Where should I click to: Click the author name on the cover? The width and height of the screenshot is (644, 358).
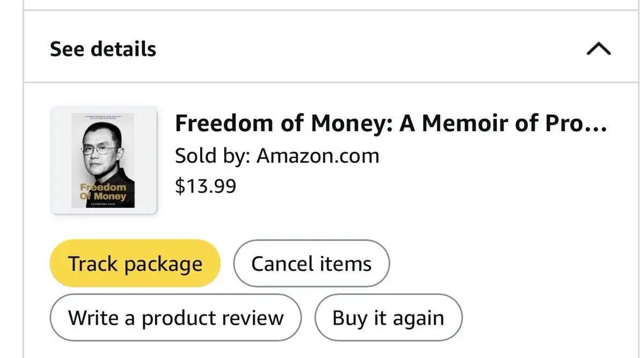pos(103,203)
